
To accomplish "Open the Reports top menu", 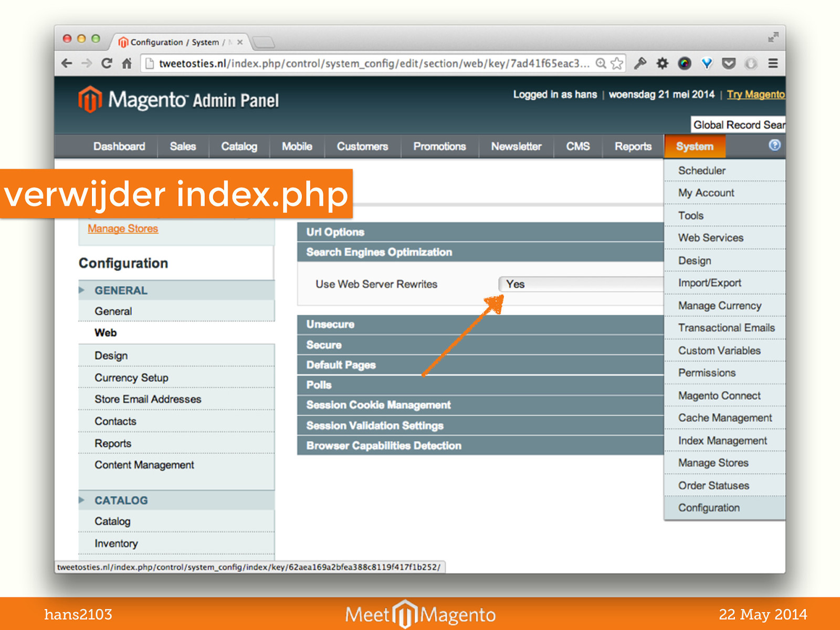I will pyautogui.click(x=633, y=146).
